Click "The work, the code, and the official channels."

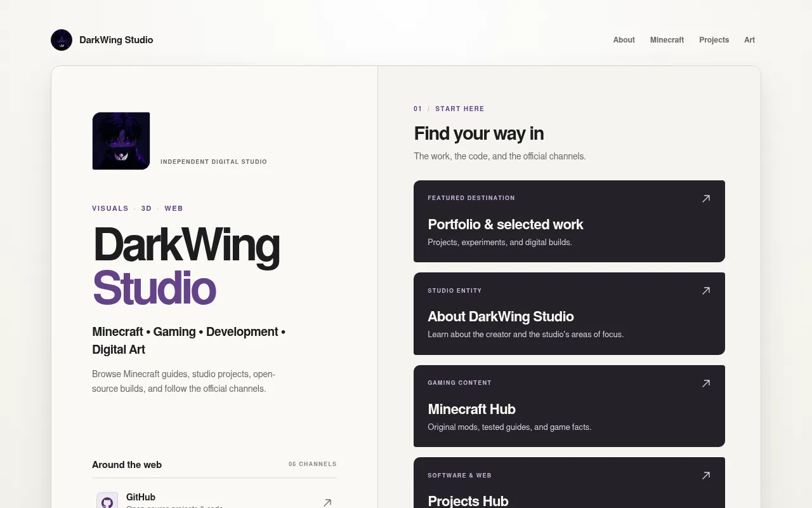point(500,156)
